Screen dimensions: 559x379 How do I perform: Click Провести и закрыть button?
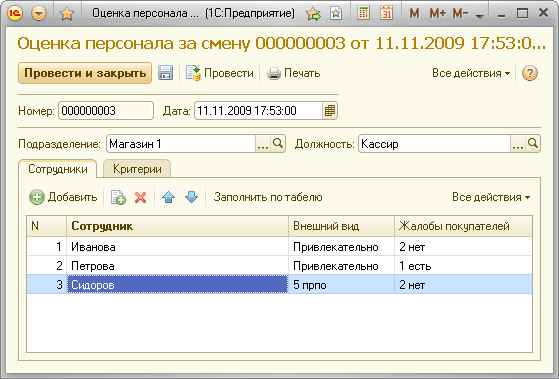point(85,73)
